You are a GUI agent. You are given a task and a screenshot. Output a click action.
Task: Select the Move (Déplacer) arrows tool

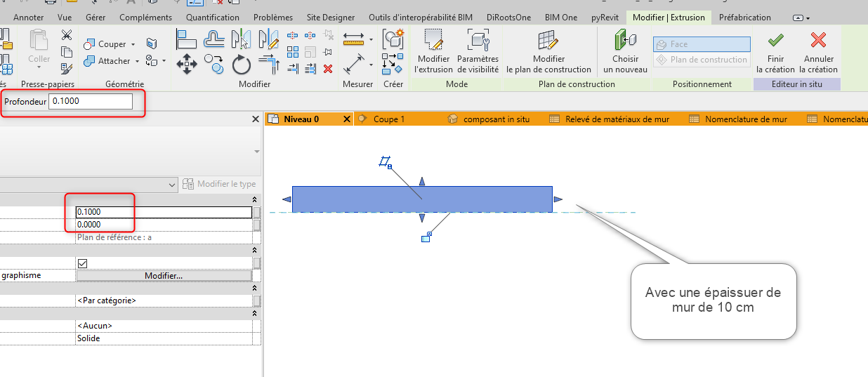tap(186, 65)
